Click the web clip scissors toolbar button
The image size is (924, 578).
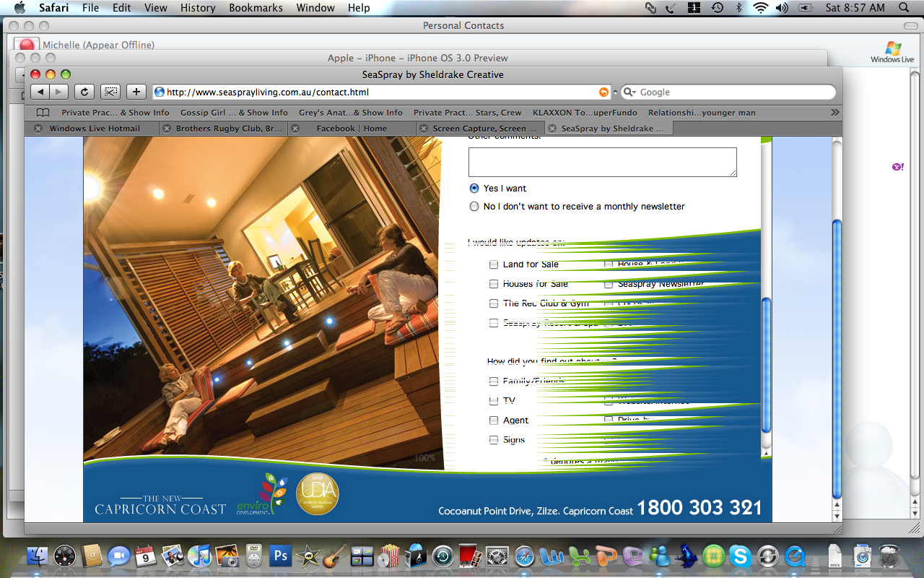click(x=110, y=92)
